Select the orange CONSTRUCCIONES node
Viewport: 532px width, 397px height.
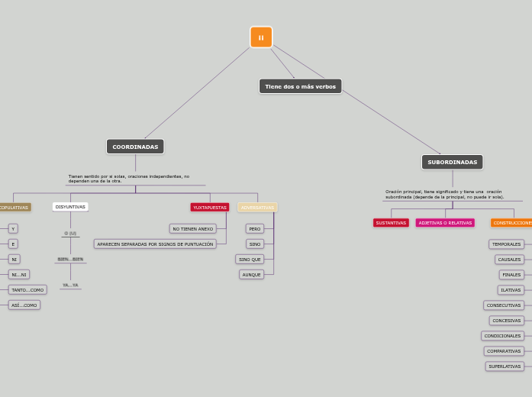[x=511, y=223]
